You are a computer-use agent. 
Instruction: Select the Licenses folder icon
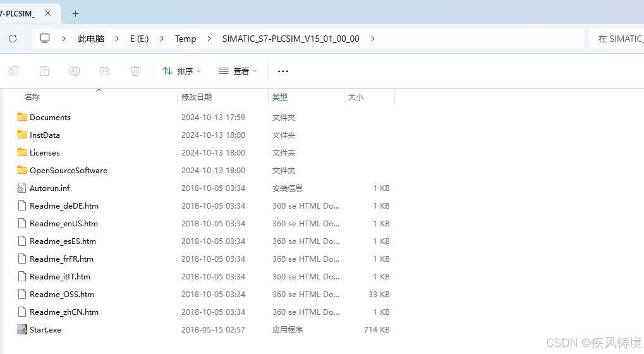22,152
